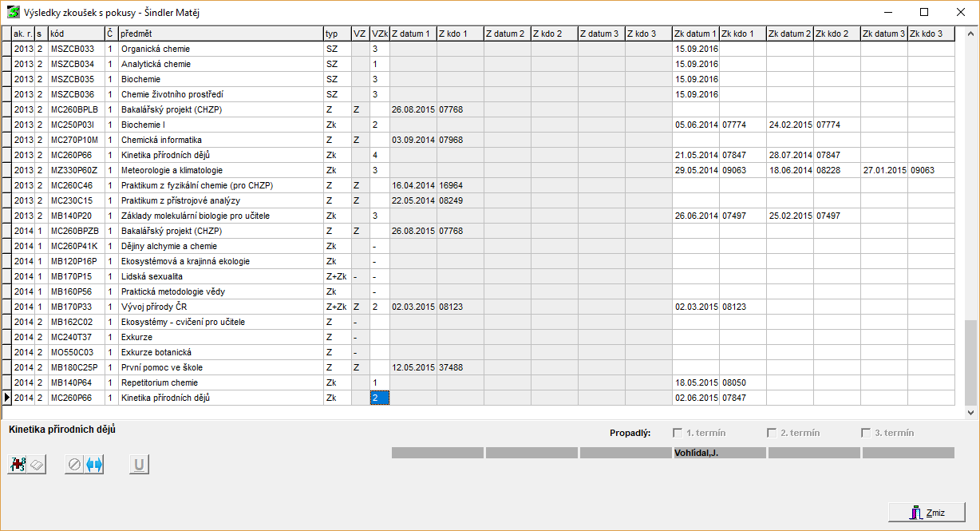Click the green S application icon
This screenshot has width=980, height=531.
click(13, 12)
